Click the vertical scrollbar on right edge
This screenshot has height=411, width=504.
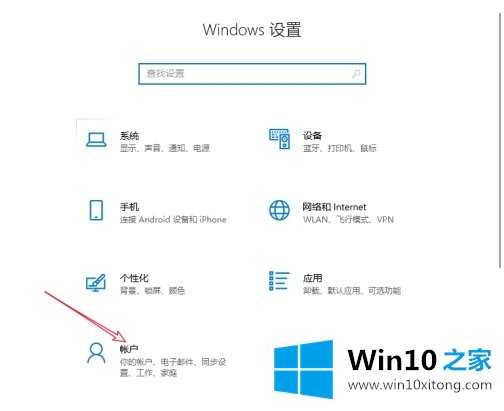click(x=500, y=140)
